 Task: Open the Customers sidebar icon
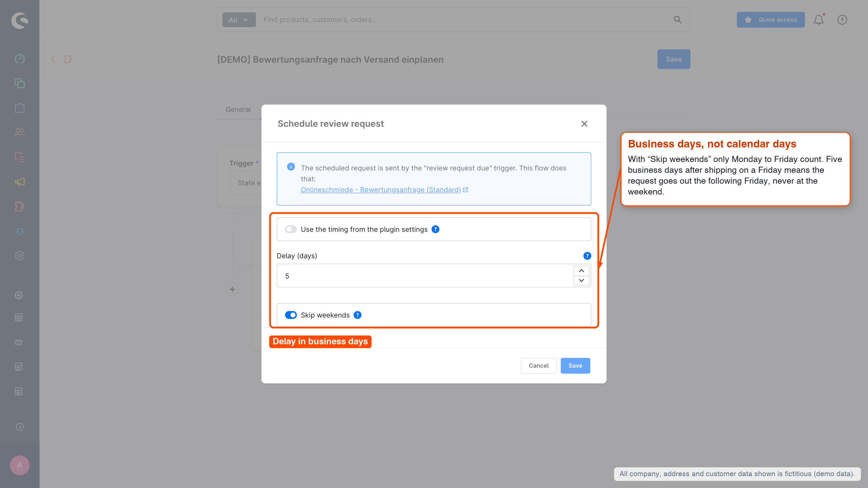20,133
